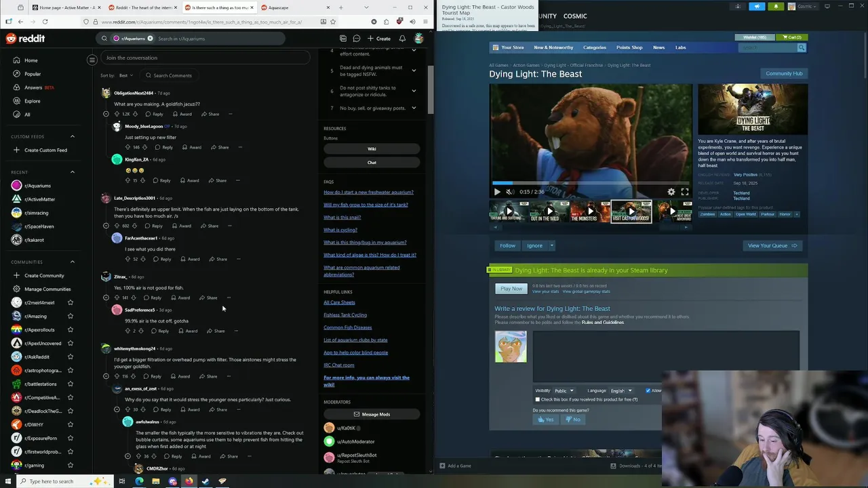Viewport: 868px width, 488px height.
Task: Click Follow button on Steam page
Action: tap(507, 245)
